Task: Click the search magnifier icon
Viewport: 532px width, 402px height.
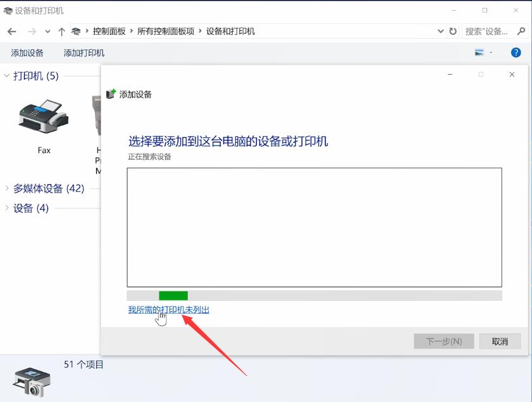Action: coord(520,30)
